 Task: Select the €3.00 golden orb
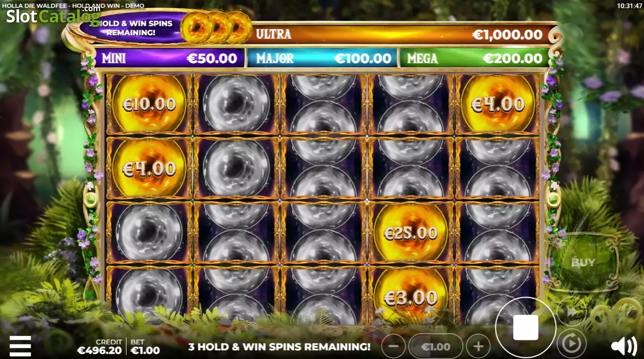(x=410, y=297)
